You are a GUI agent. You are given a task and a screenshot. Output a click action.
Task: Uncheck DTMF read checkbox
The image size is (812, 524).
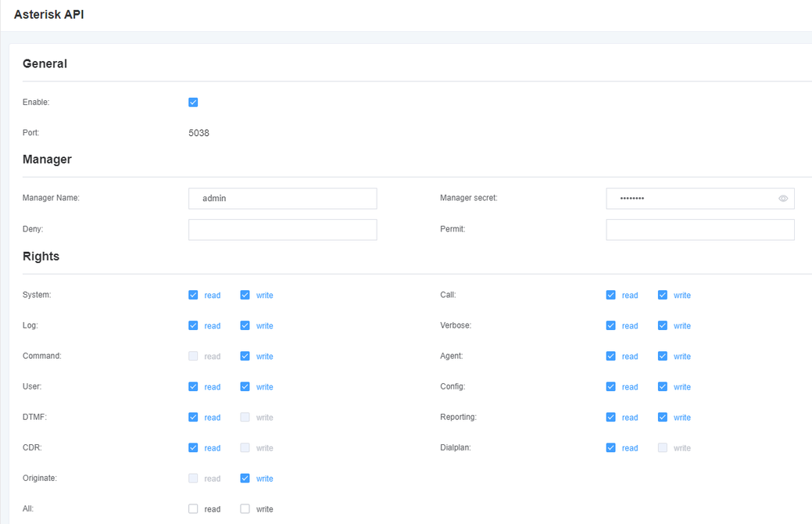pos(193,417)
